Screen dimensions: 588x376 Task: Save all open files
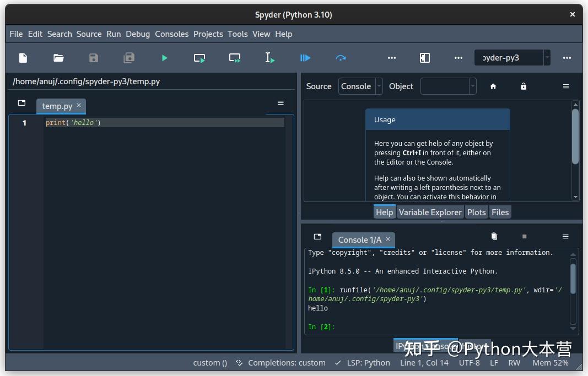[128, 58]
